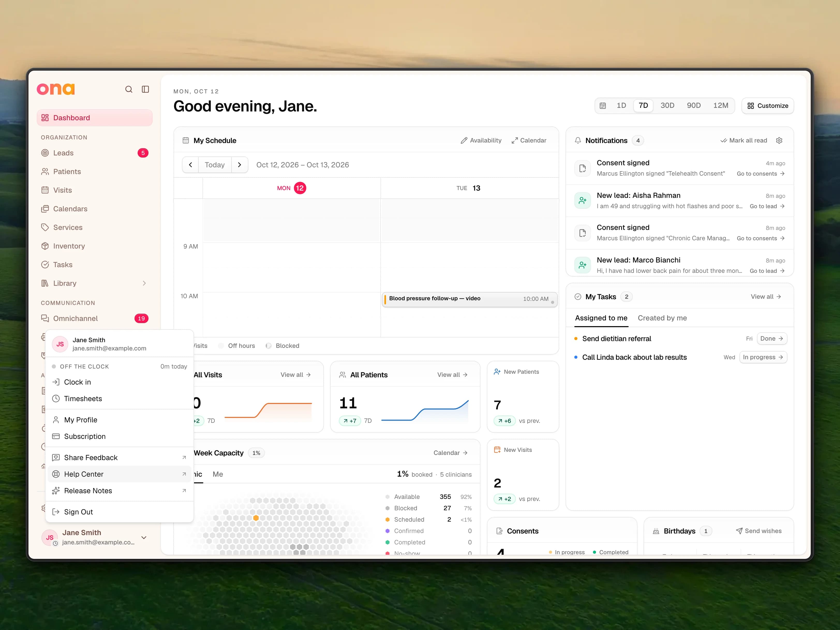Screen dimensions: 840x630
Task: Go to lead Aisha Rahman
Action: coord(767,206)
